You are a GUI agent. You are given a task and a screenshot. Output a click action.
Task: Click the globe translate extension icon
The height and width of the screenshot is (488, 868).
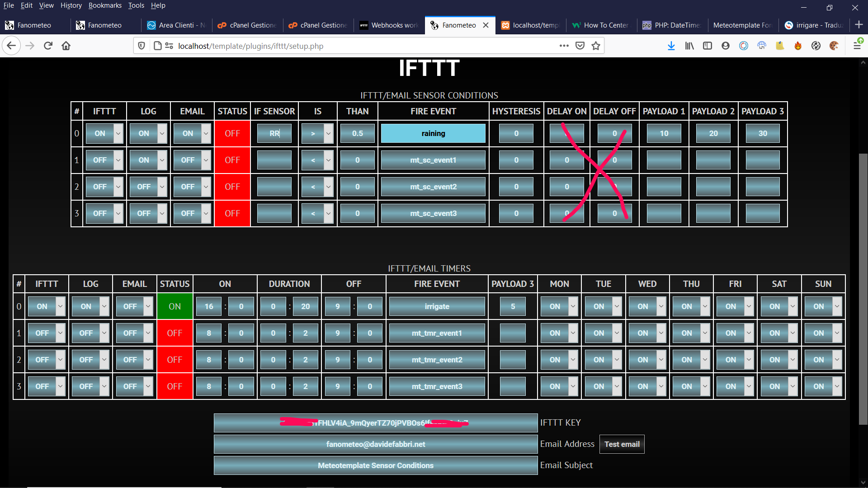point(762,46)
